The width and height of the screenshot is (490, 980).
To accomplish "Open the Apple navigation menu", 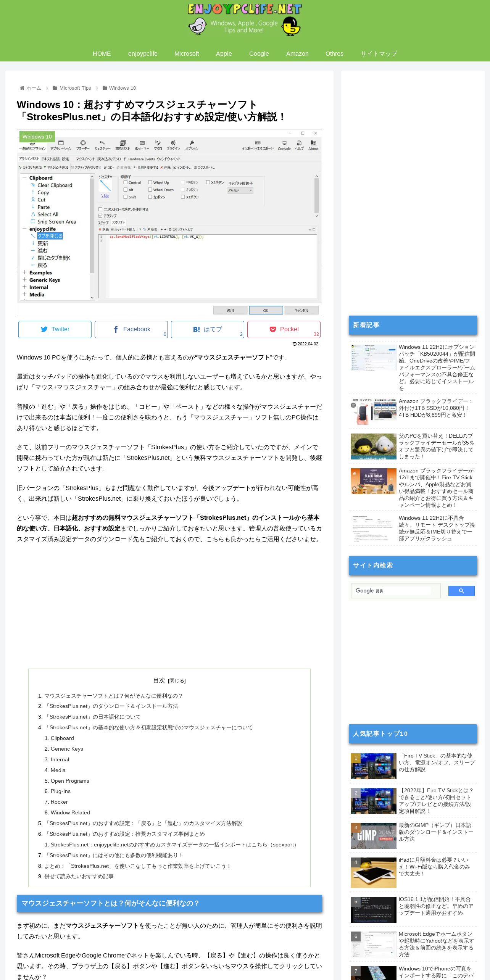I will 224,54.
